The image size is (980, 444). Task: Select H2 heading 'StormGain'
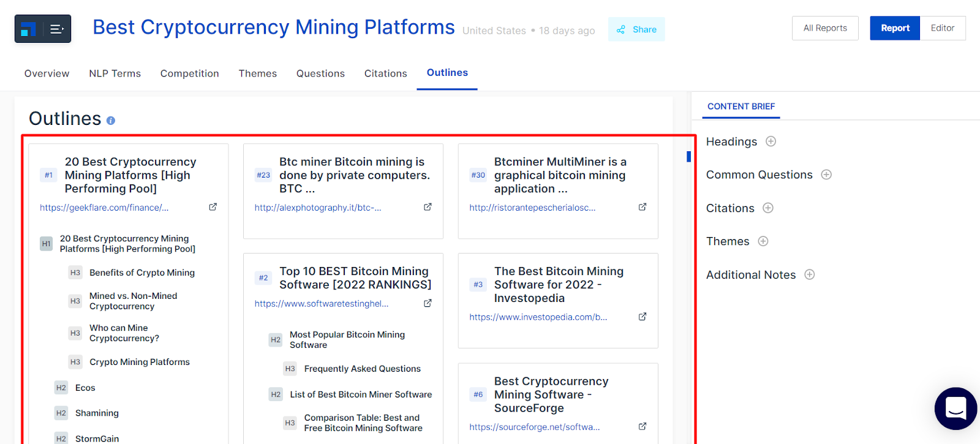(97, 438)
